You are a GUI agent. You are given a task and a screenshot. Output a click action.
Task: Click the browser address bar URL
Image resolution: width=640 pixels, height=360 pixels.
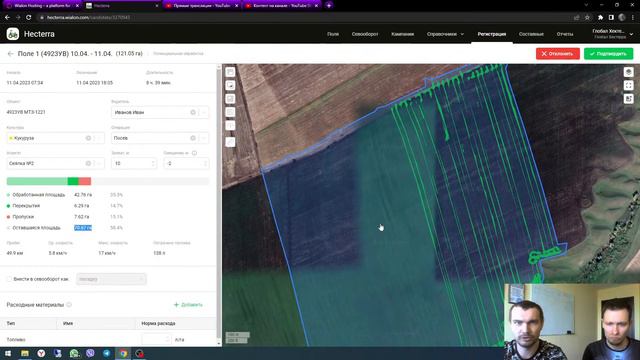click(x=88, y=18)
